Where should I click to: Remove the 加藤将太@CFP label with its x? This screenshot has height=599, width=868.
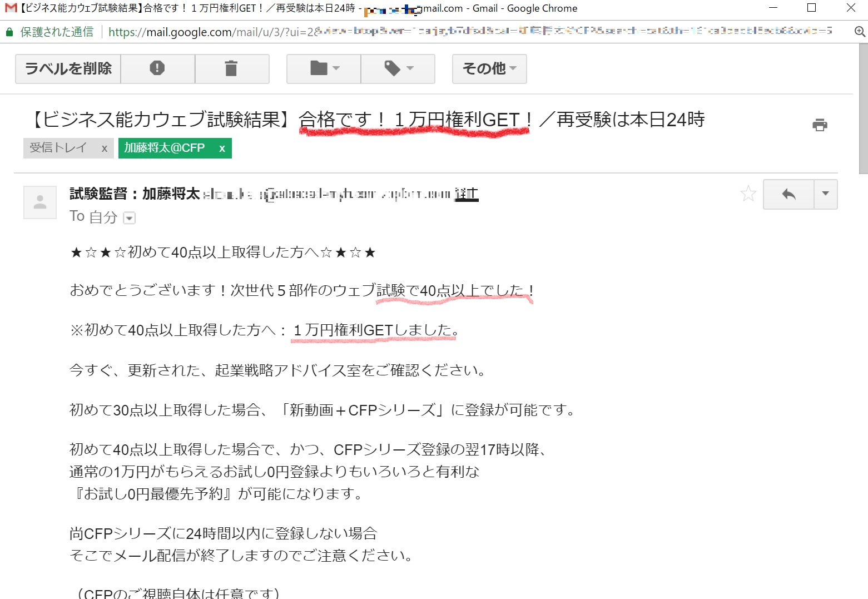tap(222, 148)
